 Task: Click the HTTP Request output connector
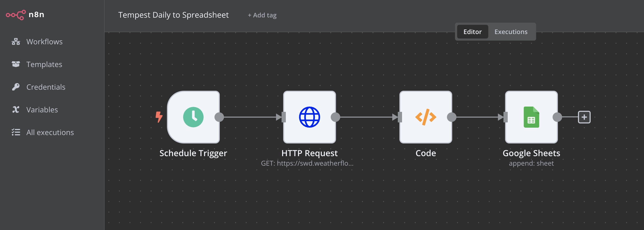coord(335,117)
